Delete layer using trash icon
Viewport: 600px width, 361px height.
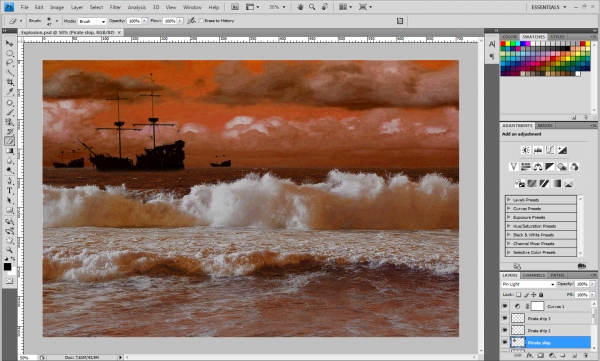click(585, 356)
